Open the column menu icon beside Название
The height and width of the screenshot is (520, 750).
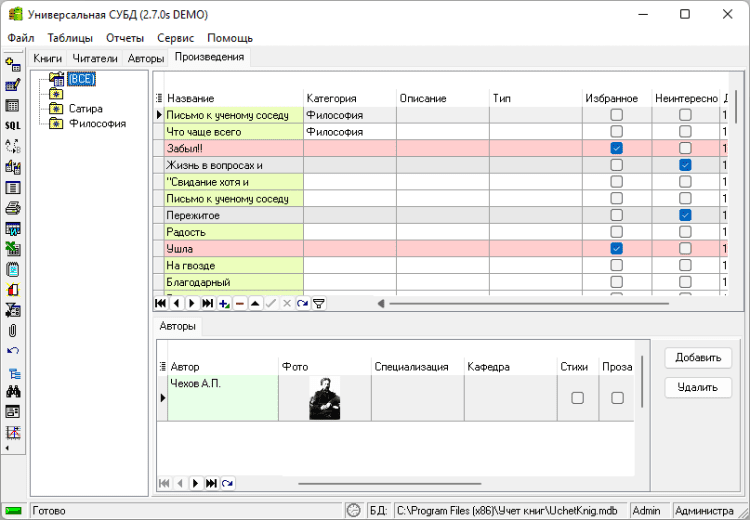[x=159, y=99]
